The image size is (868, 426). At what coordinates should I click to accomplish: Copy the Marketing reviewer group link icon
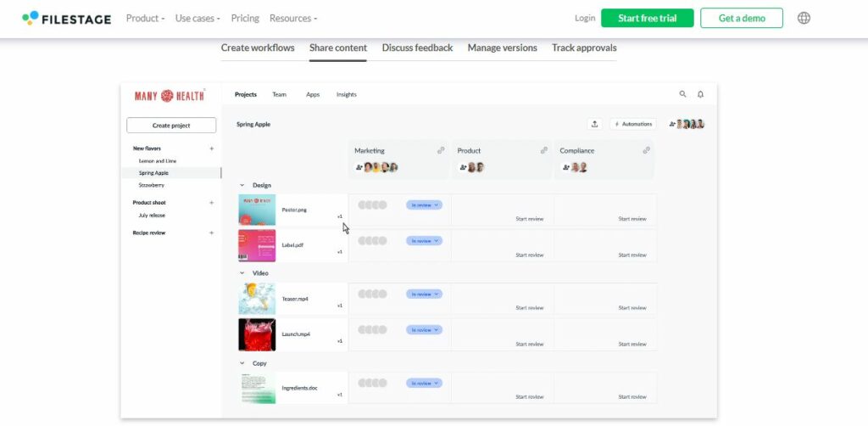pos(441,150)
